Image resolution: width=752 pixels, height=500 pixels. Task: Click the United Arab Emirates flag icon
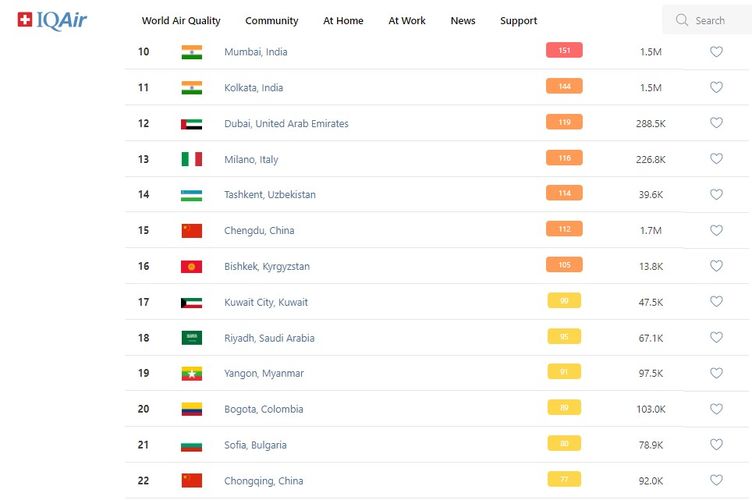click(x=191, y=124)
